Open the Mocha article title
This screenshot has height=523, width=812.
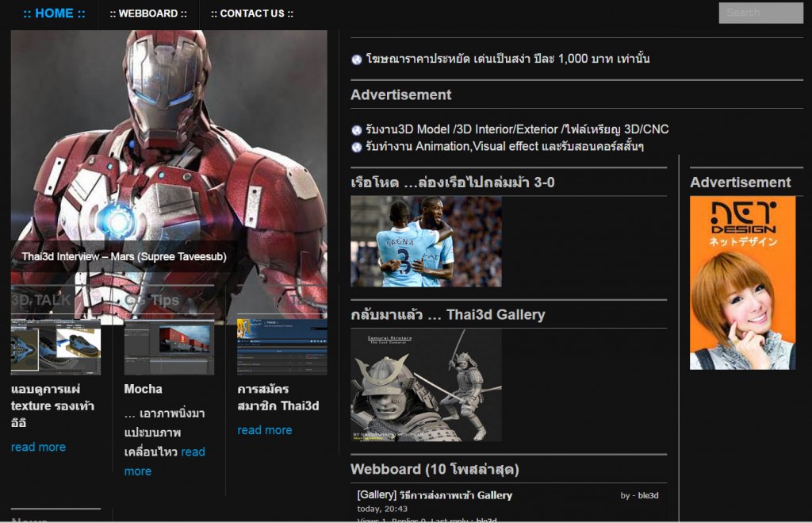click(143, 389)
